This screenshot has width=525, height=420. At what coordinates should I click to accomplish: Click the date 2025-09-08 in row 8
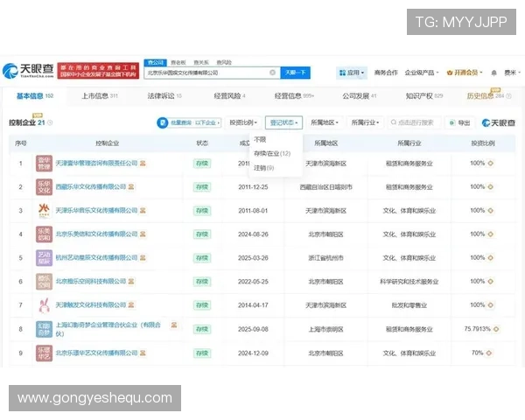click(253, 329)
